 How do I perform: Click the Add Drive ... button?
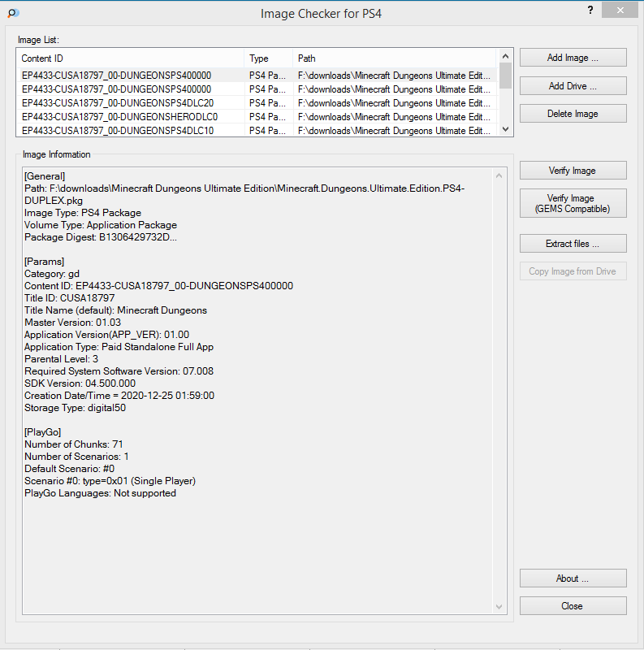click(573, 86)
